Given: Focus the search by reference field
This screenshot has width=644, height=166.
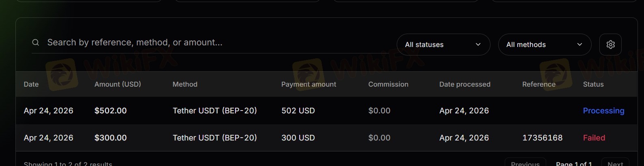Looking at the screenshot, I should click(x=203, y=43).
